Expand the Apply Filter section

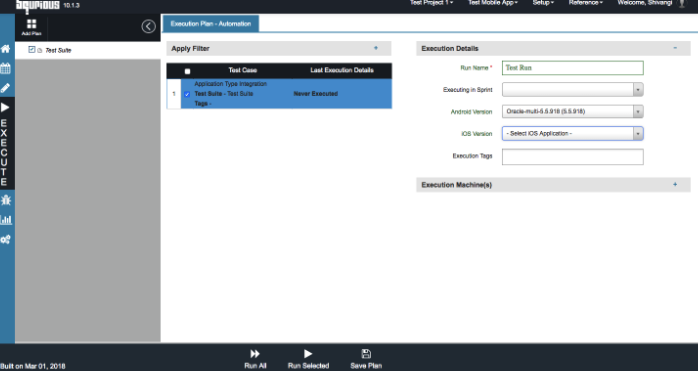376,48
